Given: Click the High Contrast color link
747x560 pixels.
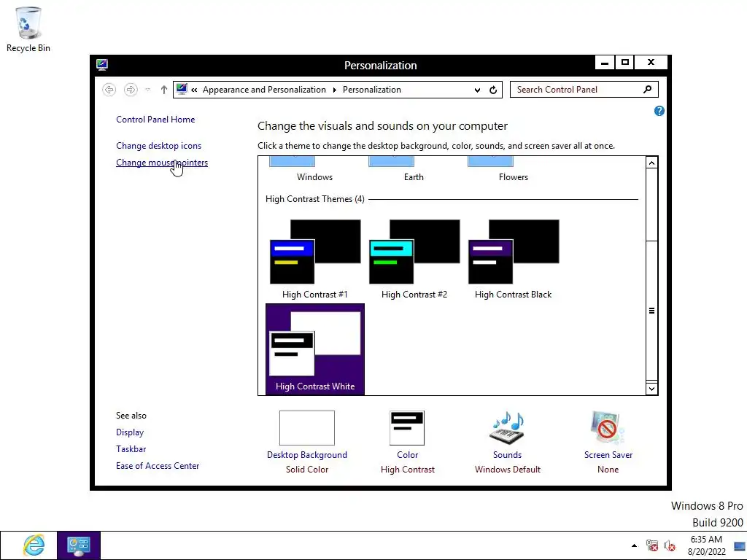Looking at the screenshot, I should point(407,470).
